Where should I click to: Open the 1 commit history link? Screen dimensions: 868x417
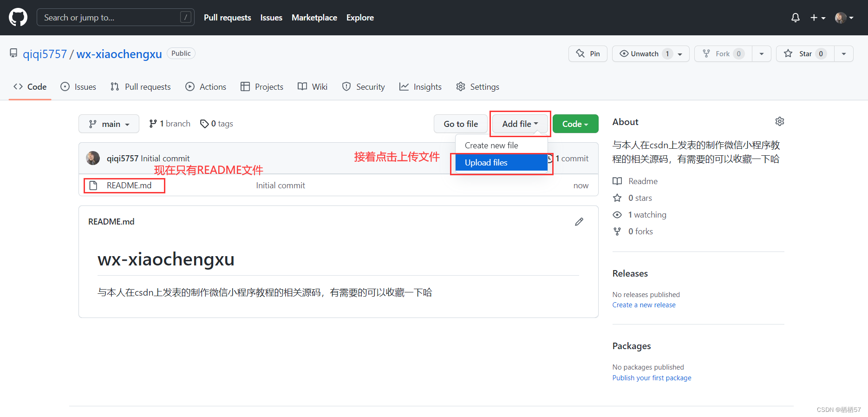coord(568,159)
